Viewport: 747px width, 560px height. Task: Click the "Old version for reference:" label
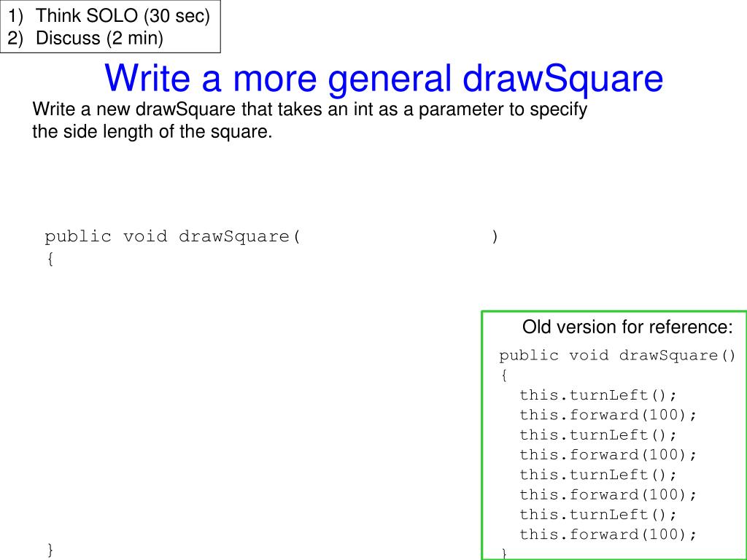coord(627,327)
